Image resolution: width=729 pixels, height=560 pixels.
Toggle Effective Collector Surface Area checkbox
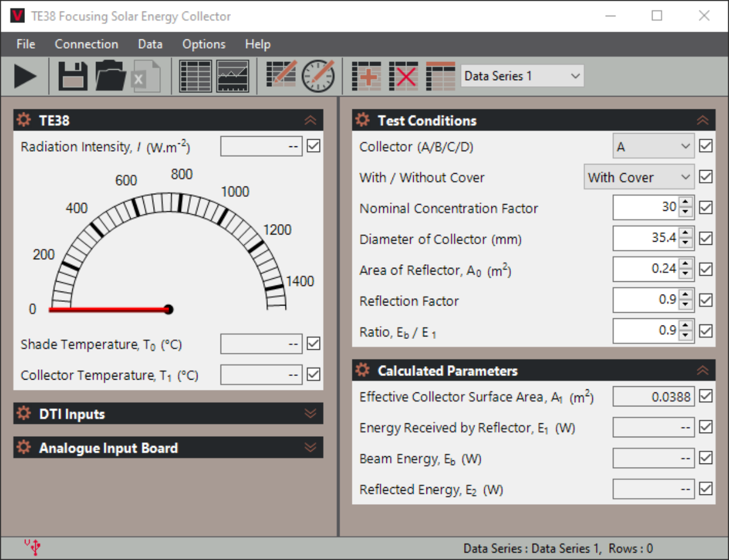click(x=705, y=397)
